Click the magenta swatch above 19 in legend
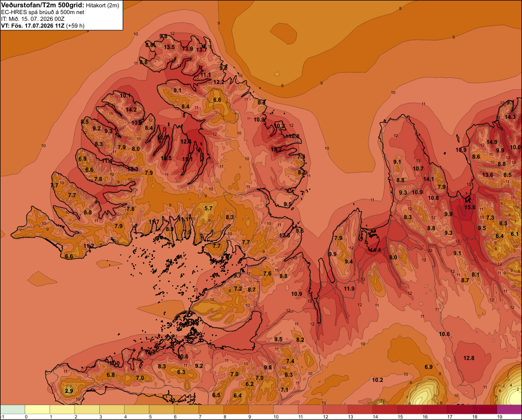 (509, 409)
